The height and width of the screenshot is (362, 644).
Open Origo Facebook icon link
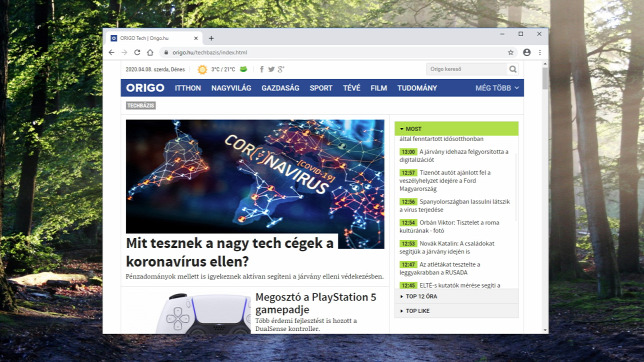click(x=262, y=69)
